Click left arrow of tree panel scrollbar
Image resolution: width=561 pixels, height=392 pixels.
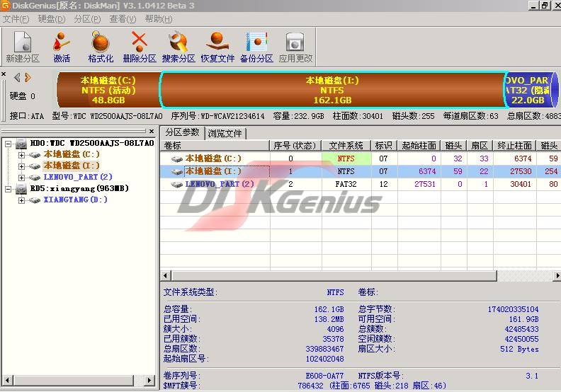click(x=7, y=380)
